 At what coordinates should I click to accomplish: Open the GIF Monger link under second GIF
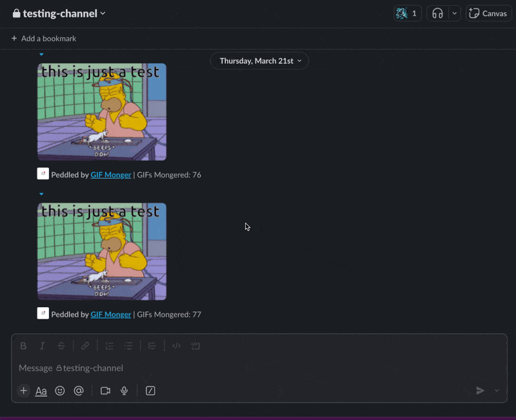click(110, 315)
